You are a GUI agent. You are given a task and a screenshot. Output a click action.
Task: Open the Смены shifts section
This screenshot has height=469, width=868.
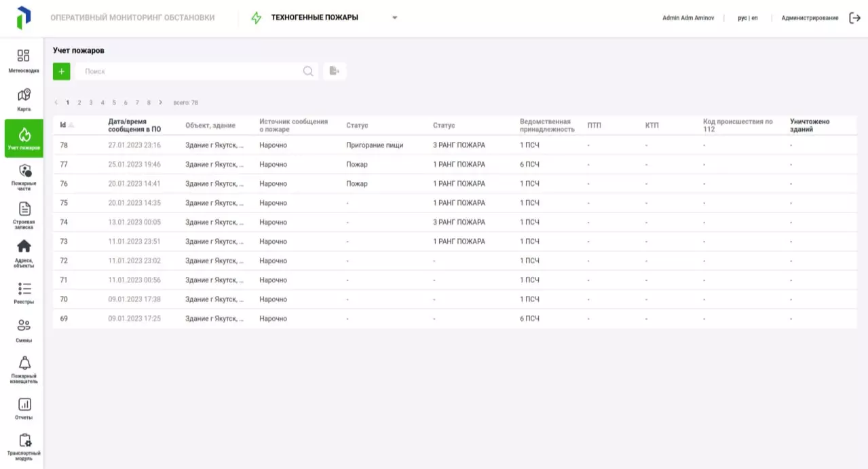point(24,332)
